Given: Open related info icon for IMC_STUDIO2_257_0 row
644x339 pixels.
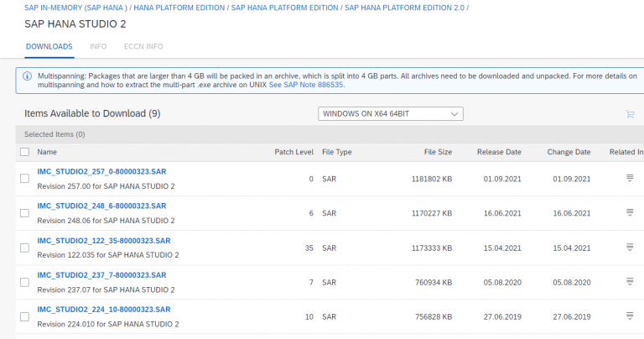Looking at the screenshot, I should (x=630, y=178).
